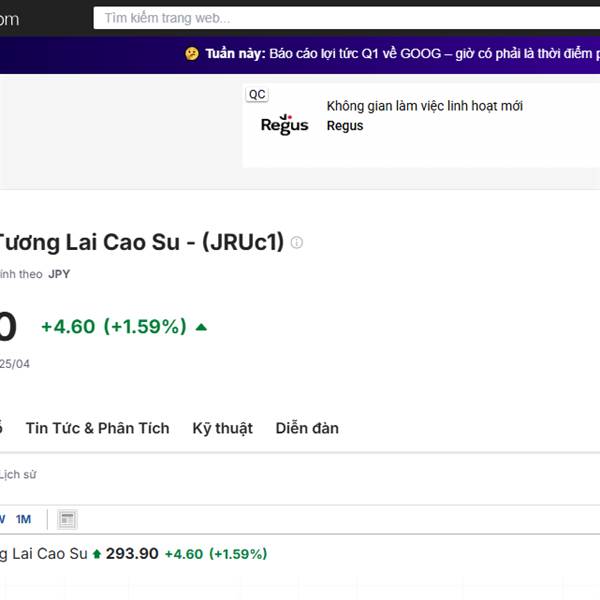Click the thinking emoji in the promo banner

[x=192, y=54]
